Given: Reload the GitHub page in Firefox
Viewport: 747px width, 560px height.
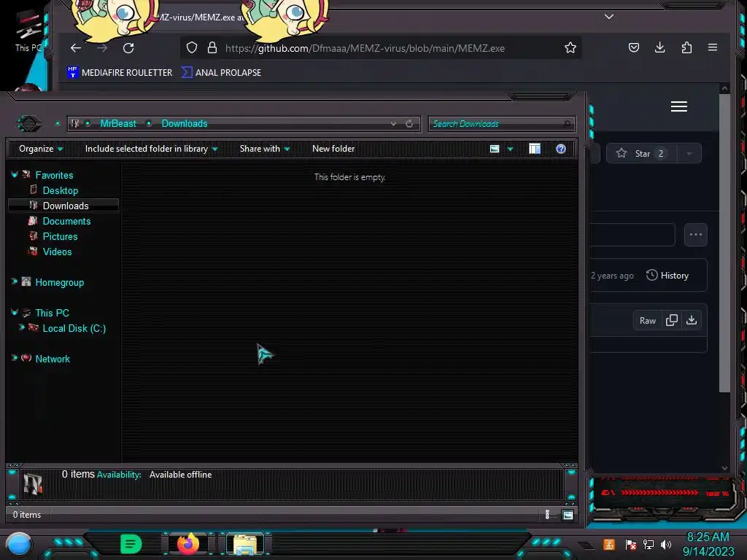Looking at the screenshot, I should pyautogui.click(x=128, y=47).
